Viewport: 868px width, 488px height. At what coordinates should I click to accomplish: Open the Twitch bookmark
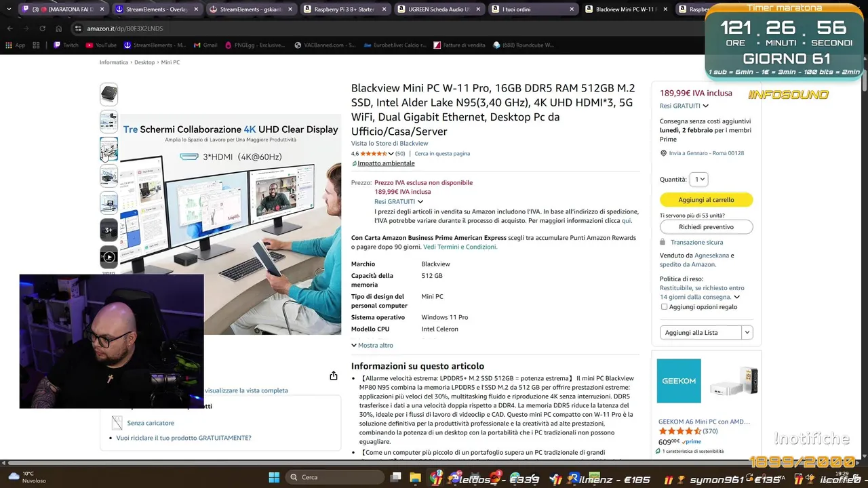pos(66,45)
